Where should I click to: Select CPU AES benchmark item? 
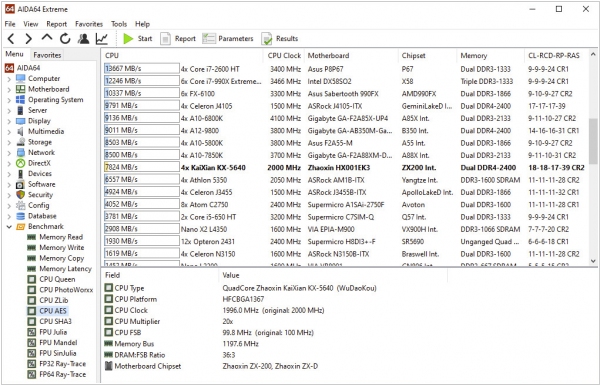pyautogui.click(x=47, y=311)
